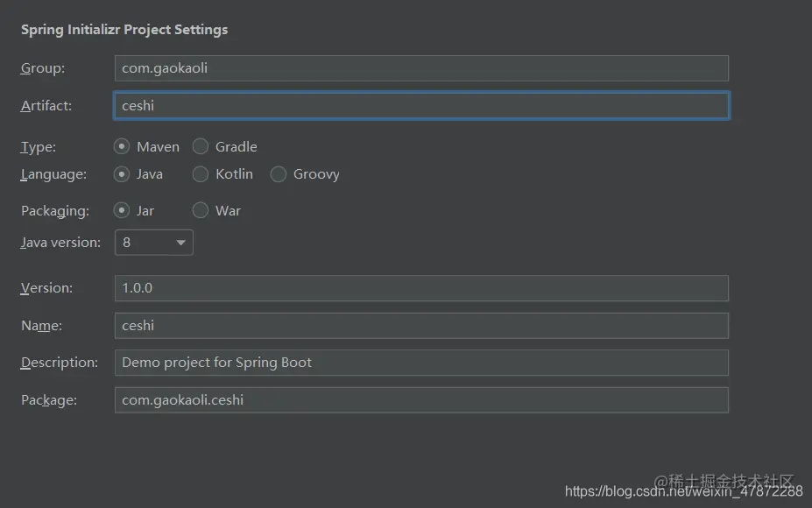Choose Java as the language

click(x=121, y=174)
